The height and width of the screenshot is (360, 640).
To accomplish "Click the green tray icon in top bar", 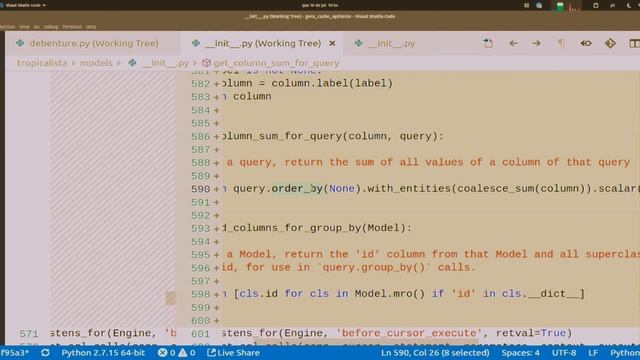I will 560,5.
